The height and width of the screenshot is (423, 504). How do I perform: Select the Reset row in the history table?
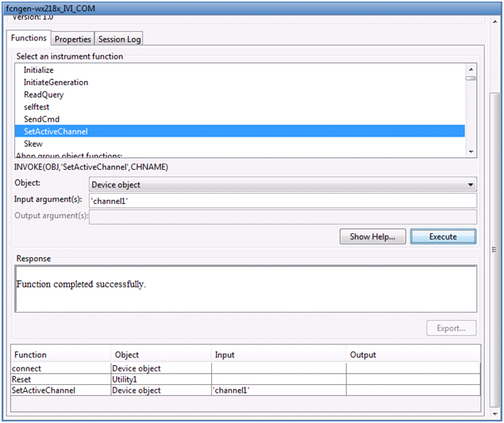(x=23, y=379)
